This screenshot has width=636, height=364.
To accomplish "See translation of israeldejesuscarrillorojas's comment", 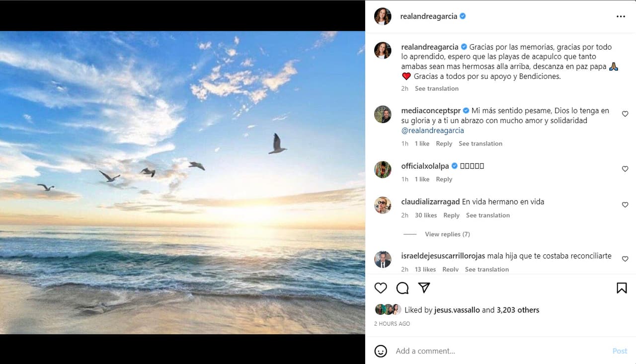I will click(487, 269).
